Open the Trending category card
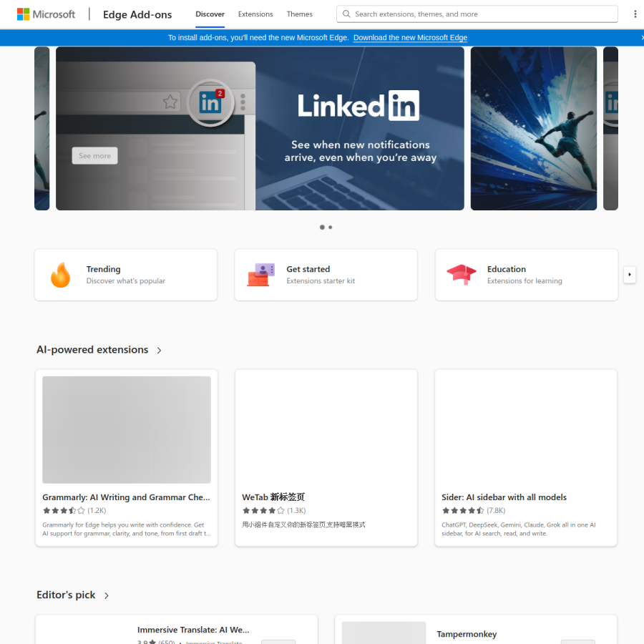 [x=126, y=275]
